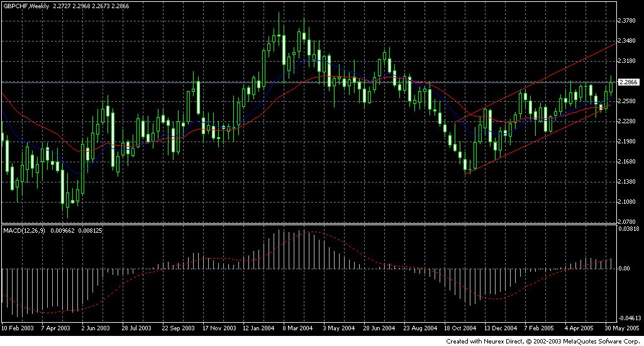Click the 23 Aug 2004 date label
Screen dimensions: 644x346
pos(420,328)
